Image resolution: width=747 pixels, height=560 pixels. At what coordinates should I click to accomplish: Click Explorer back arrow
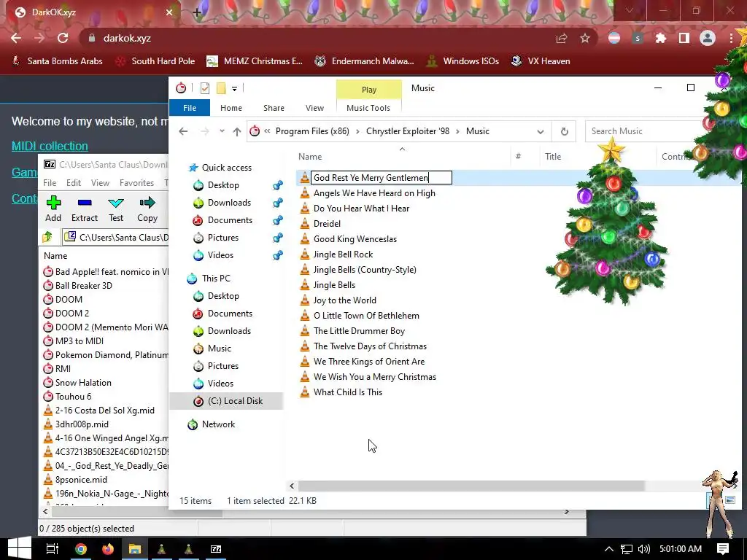click(x=183, y=131)
